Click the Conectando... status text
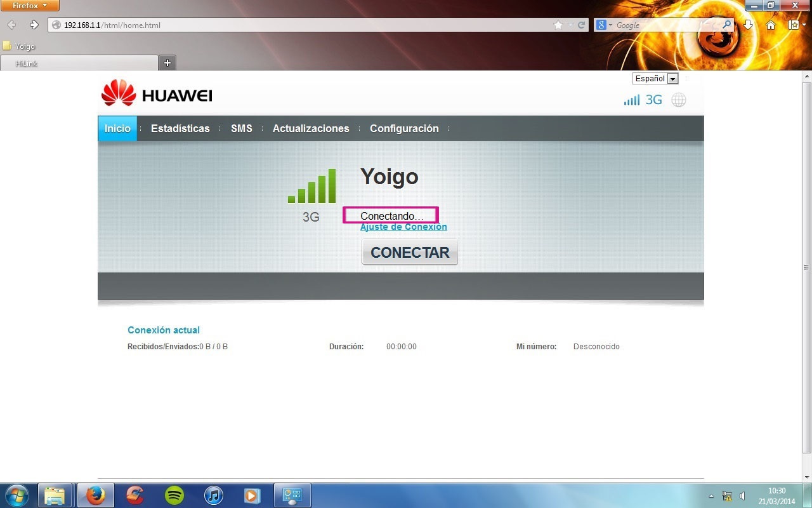The width and height of the screenshot is (812, 508). pos(391,216)
